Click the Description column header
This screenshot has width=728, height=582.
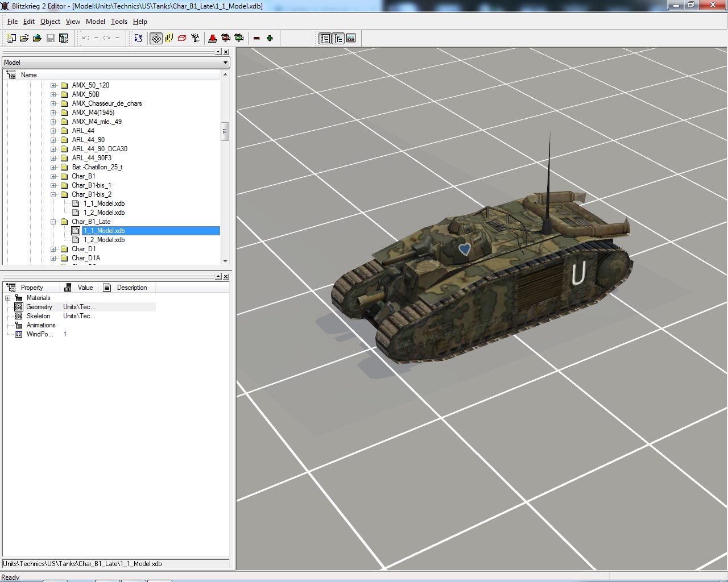point(129,288)
